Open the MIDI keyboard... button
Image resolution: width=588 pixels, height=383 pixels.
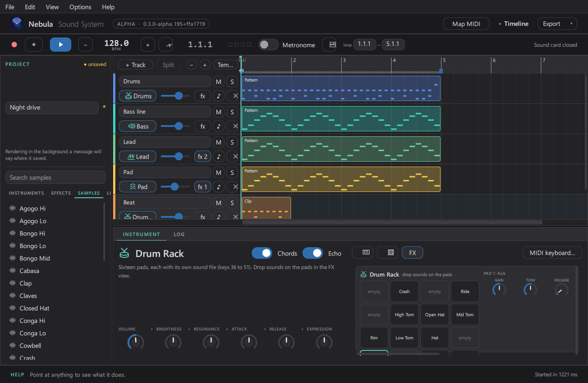552,253
